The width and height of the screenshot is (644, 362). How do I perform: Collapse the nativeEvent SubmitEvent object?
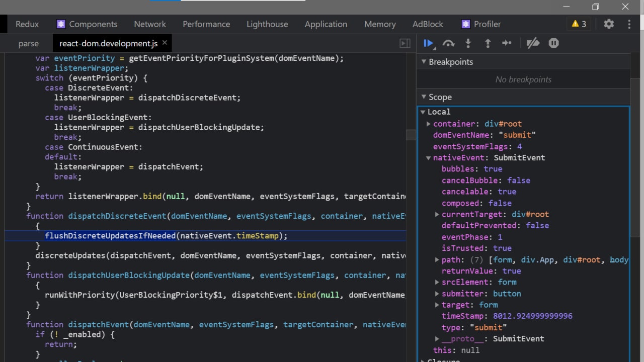tap(429, 158)
